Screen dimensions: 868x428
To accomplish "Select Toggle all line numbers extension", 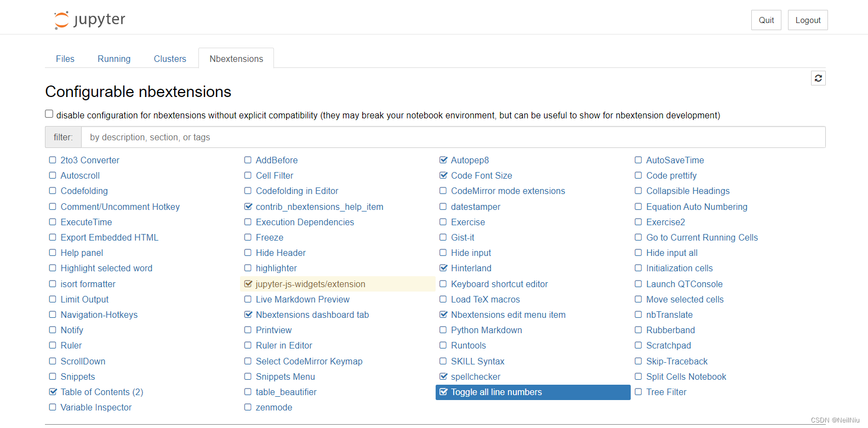I will [x=496, y=392].
